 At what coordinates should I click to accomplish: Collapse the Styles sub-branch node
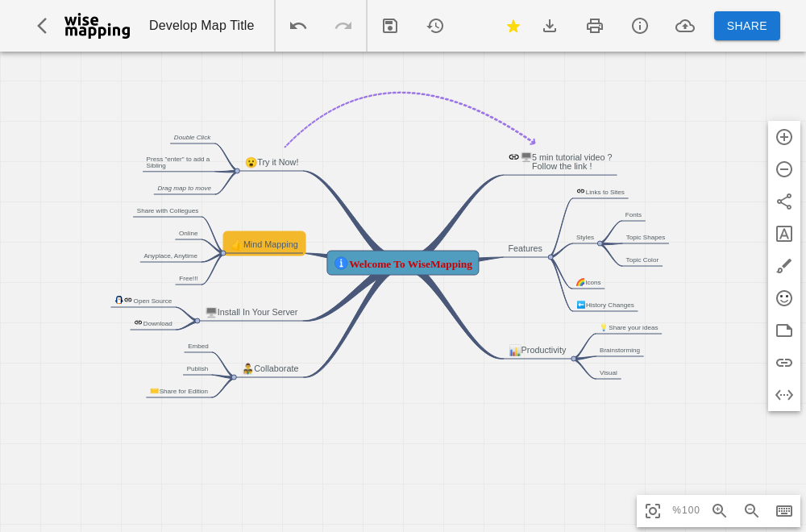(600, 243)
